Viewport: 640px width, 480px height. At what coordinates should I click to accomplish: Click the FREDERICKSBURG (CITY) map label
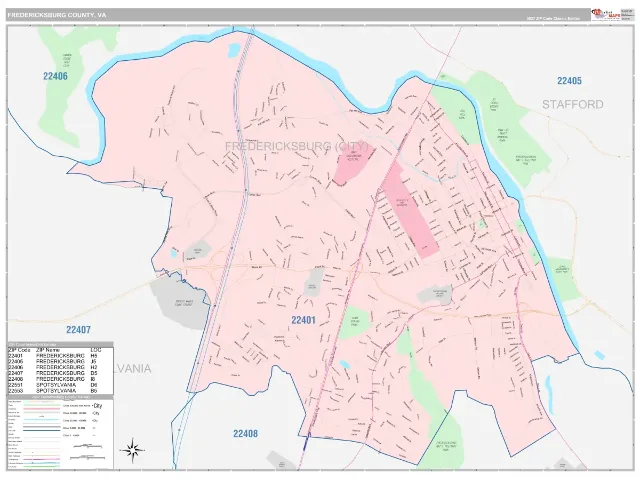click(297, 146)
